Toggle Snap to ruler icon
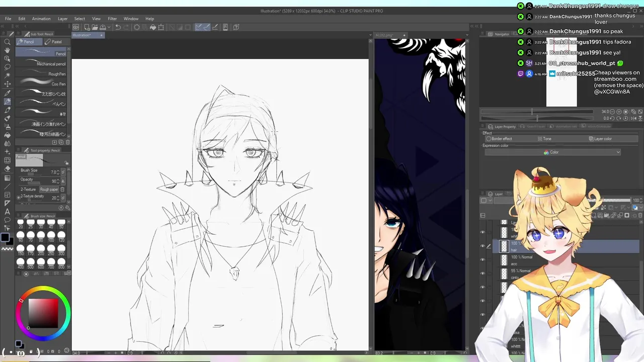The image size is (644, 362). point(198,27)
